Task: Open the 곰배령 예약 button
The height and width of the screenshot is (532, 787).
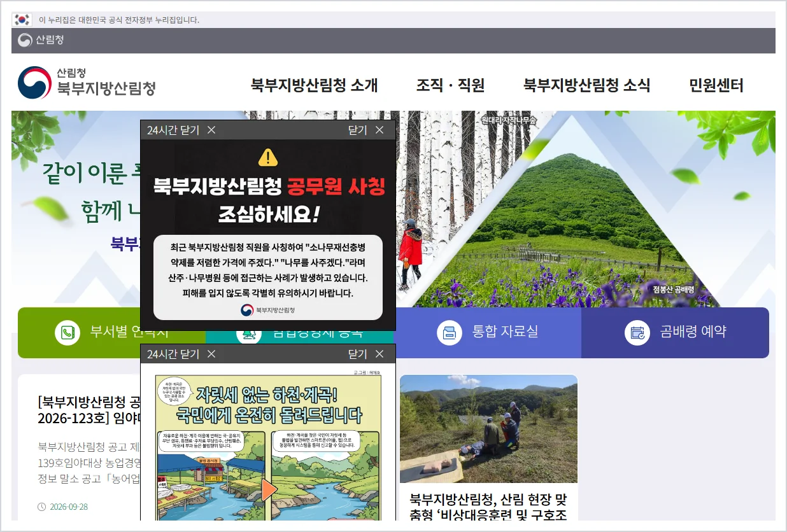Action: pos(675,333)
